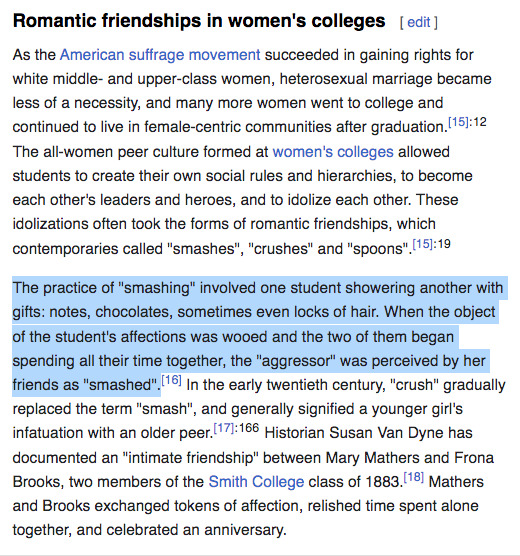Open the women's colleges link
The height and width of the screenshot is (556, 520).
click(333, 152)
